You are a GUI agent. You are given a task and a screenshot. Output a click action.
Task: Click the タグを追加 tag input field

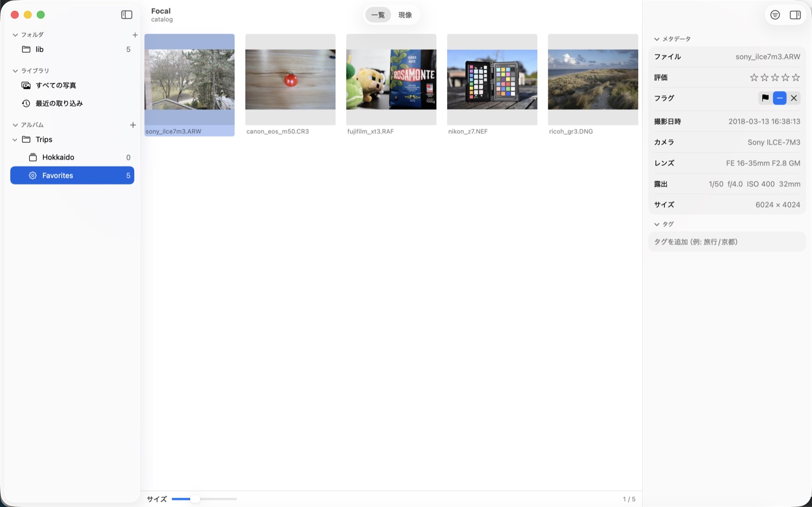coord(727,242)
